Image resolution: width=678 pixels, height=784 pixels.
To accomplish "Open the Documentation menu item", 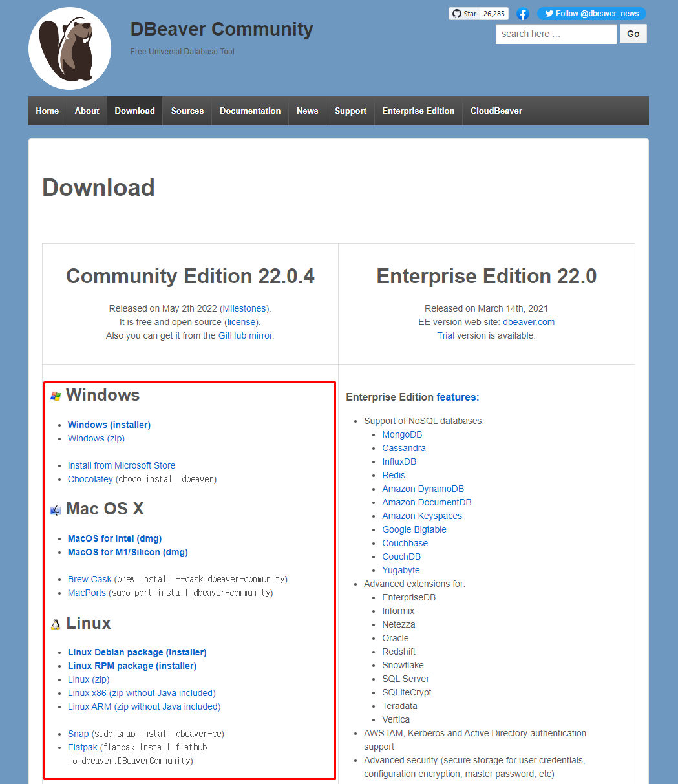I will (250, 111).
